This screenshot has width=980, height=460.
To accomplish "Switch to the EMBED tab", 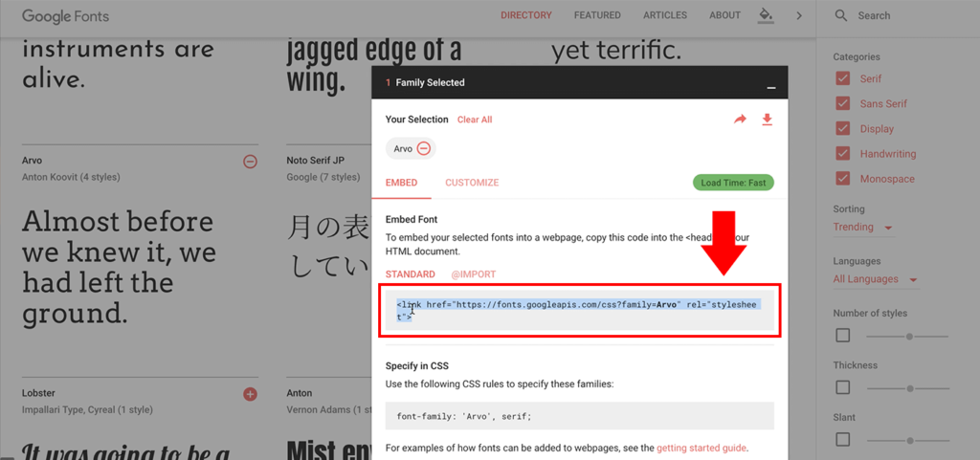I will 401,183.
